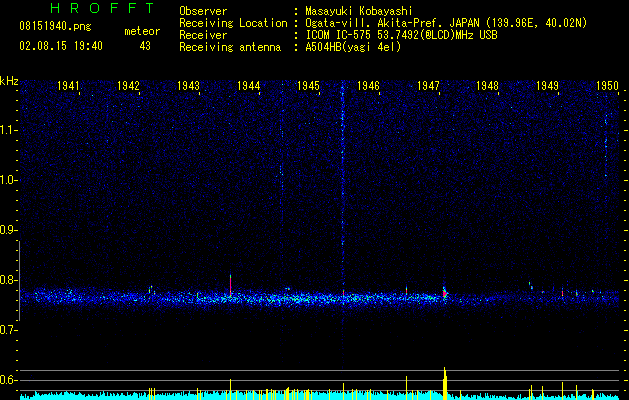Click the gray frequency range bar on the left axis
The width and height of the screenshot is (629, 400).
click(x=19, y=281)
